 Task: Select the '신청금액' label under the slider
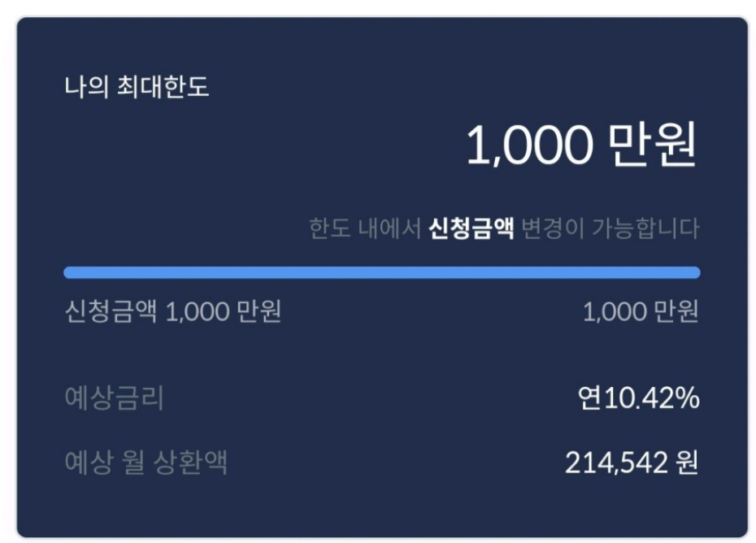(111, 312)
